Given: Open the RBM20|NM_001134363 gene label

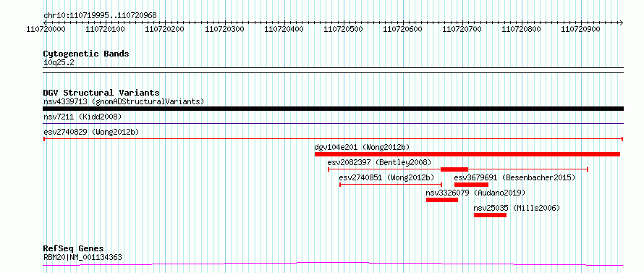Looking at the screenshot, I should [x=82, y=258].
